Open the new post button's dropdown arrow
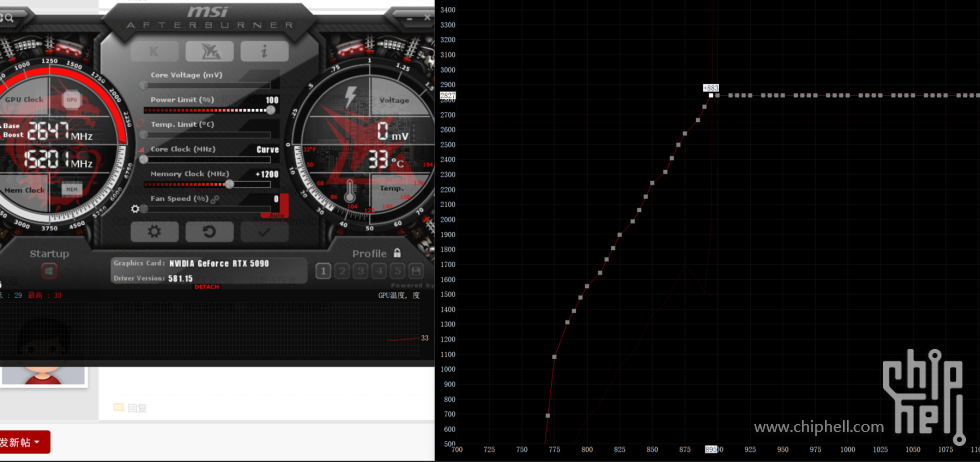The width and height of the screenshot is (980, 462). coord(38,443)
